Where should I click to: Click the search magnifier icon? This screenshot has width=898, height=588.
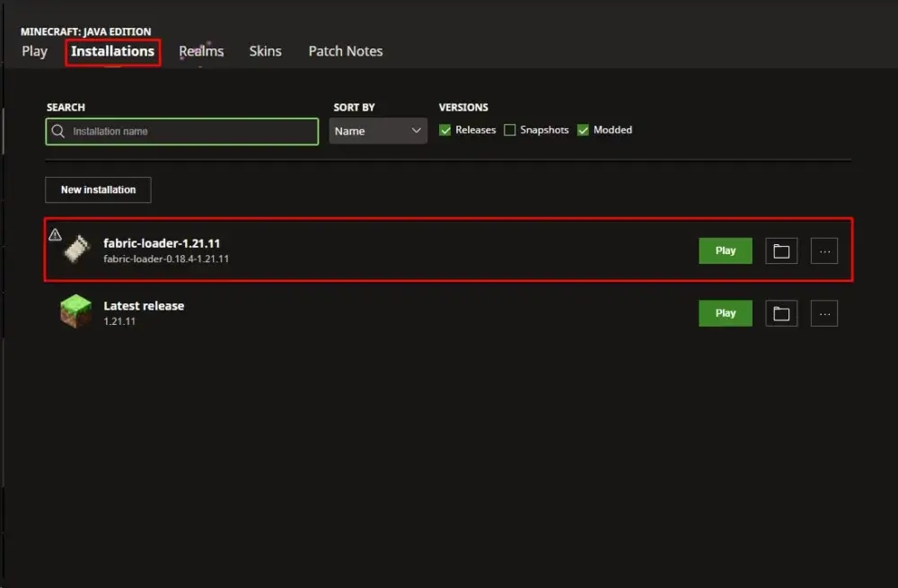[58, 131]
